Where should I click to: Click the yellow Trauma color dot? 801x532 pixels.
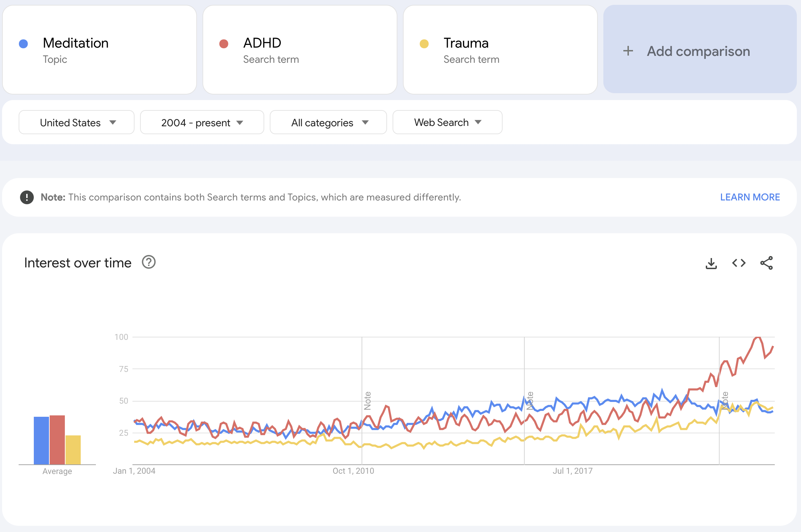point(424,44)
